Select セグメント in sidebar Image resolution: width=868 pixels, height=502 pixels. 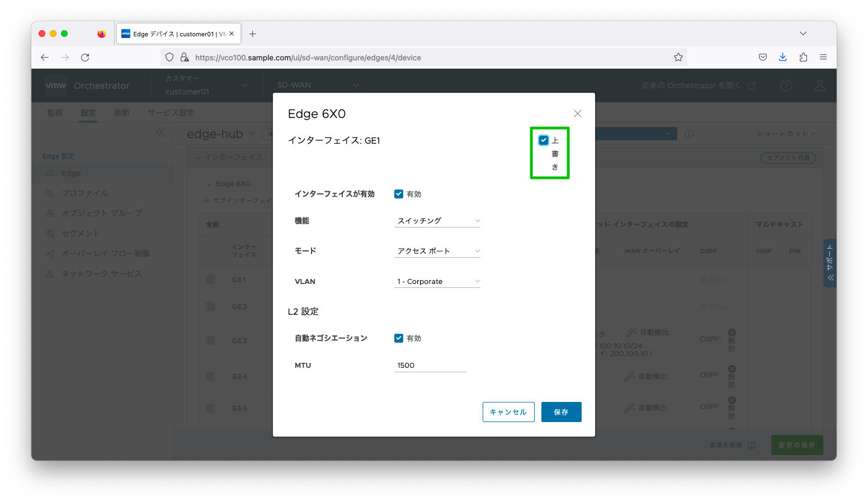102,233
